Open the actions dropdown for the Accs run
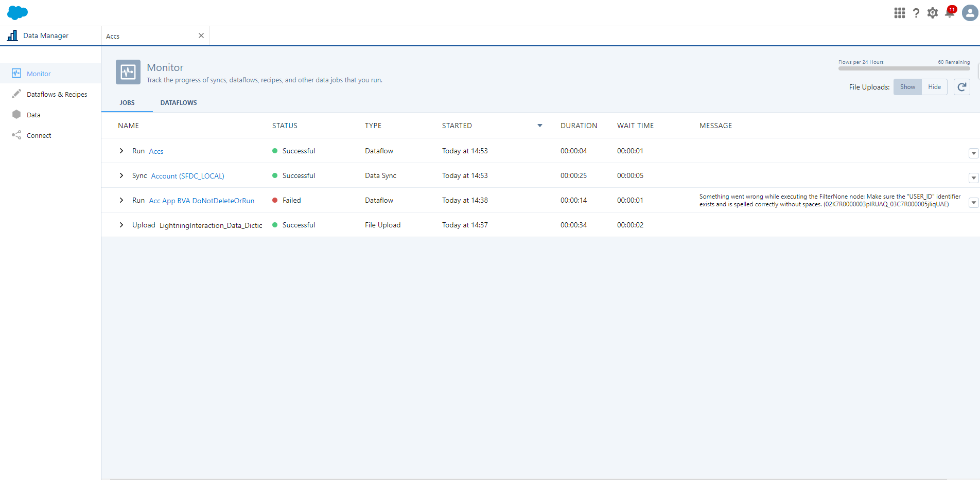The width and height of the screenshot is (980, 480). (x=973, y=153)
